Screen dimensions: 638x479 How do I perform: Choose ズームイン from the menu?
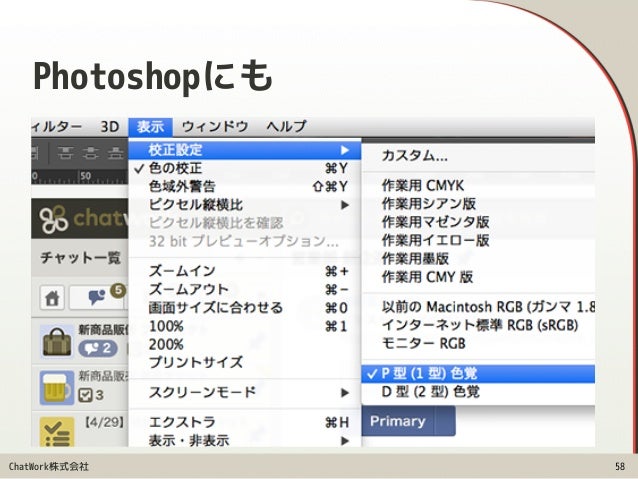[245, 271]
